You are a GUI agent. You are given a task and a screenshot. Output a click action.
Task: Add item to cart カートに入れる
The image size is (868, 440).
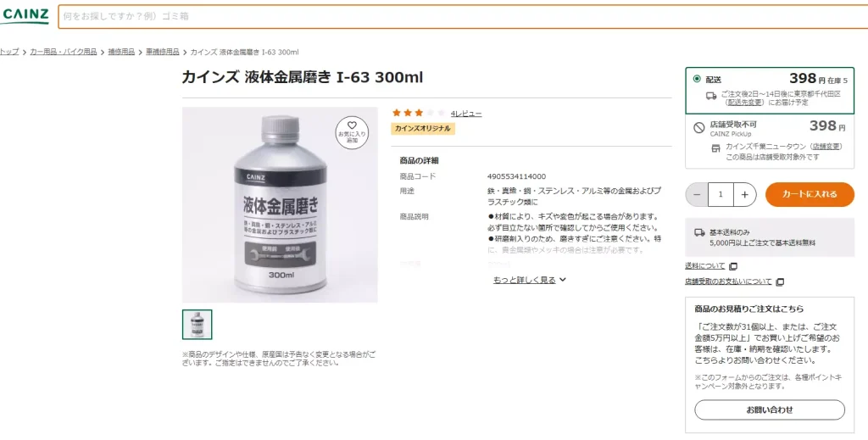(x=810, y=194)
